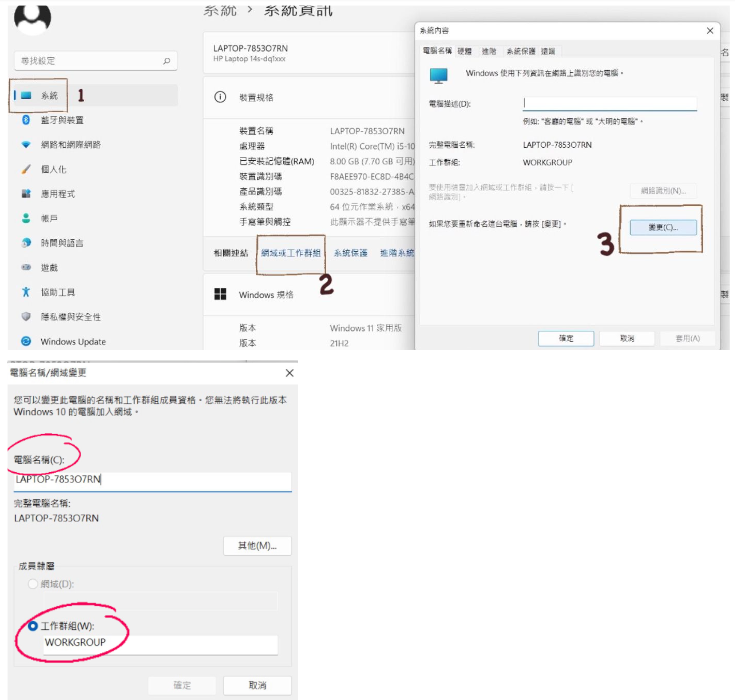Viewport: 735px width, 700px height.
Task: Select the Network and internet icon
Action: [x=26, y=144]
